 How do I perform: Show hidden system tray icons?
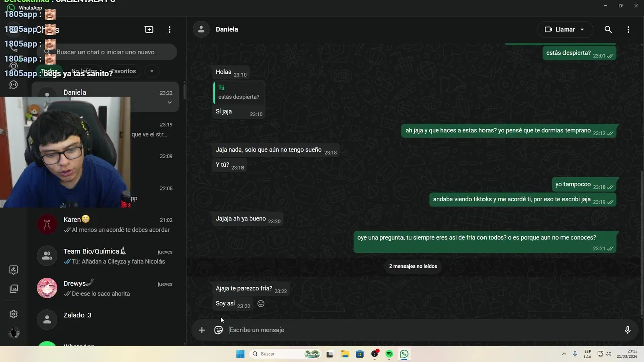point(564,354)
